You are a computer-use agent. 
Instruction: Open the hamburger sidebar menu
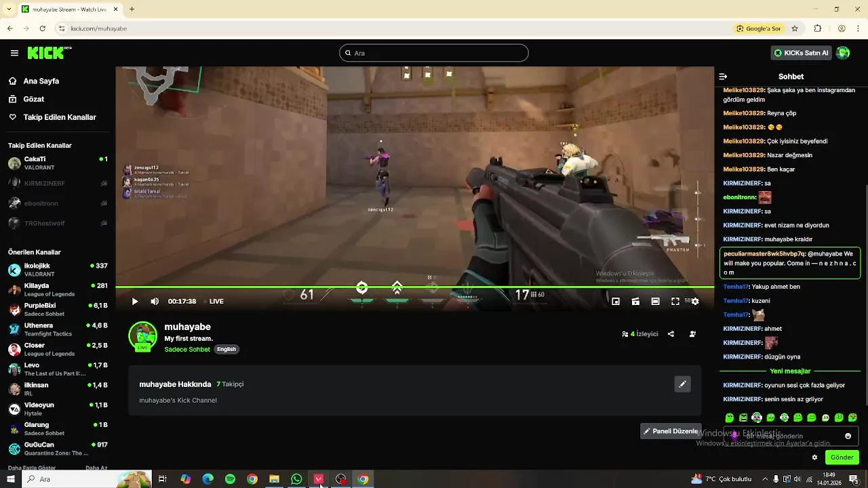tap(14, 53)
